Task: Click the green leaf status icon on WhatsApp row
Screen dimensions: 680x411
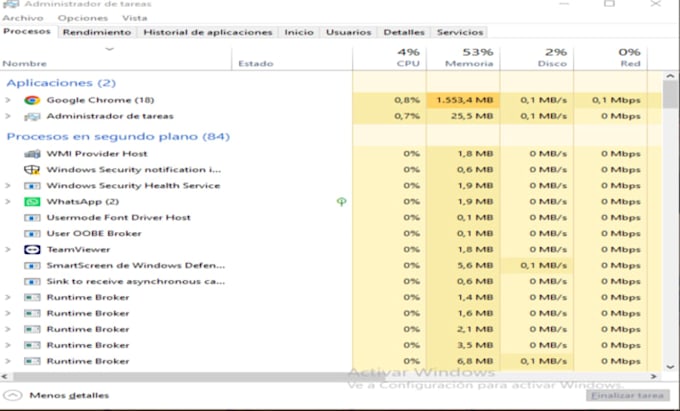Action: [341, 202]
